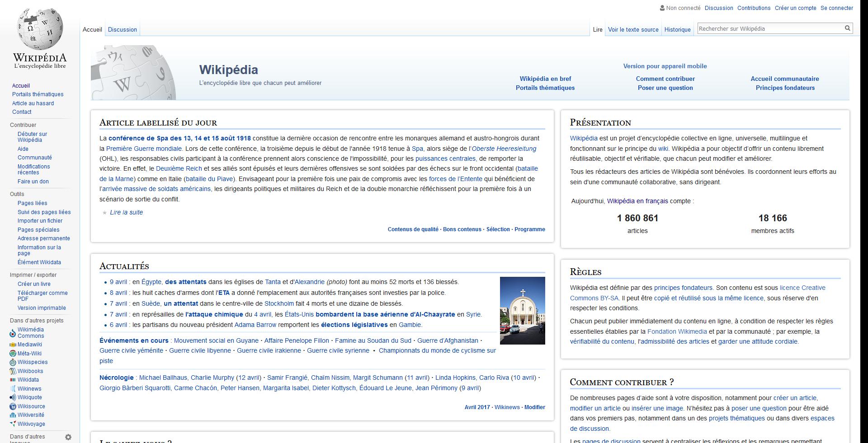The height and width of the screenshot is (443, 868).
Task: Click Poser une question in the header banner
Action: tap(665, 88)
